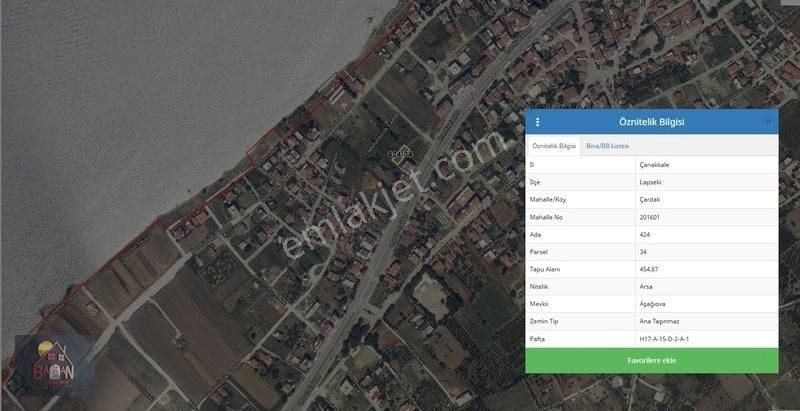Click the Pafta value H17-A-15-D-2-A-1
The image size is (800, 411).
tap(664, 339)
